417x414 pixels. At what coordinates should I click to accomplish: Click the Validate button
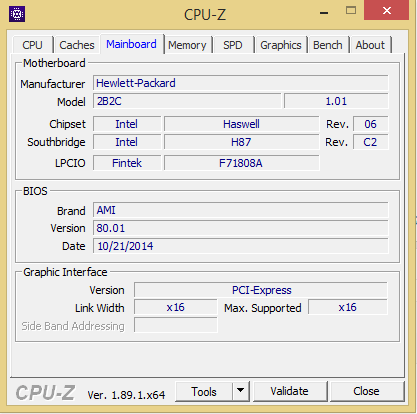(x=289, y=391)
